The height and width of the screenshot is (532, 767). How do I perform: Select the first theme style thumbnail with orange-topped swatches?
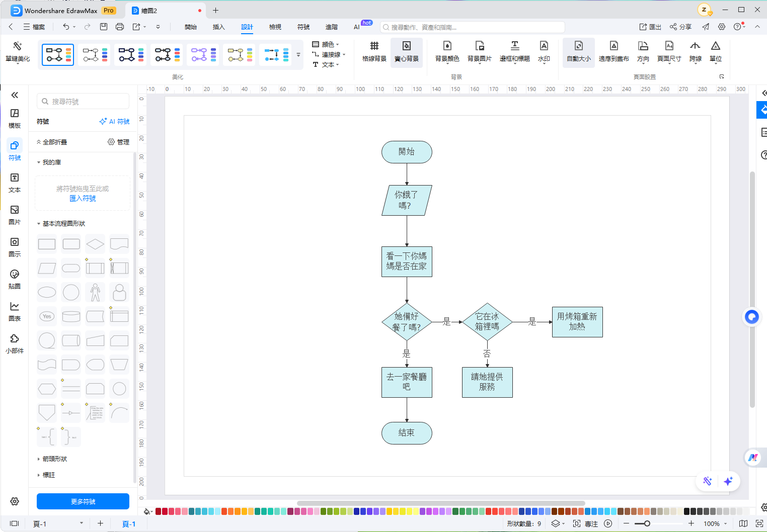(x=58, y=55)
